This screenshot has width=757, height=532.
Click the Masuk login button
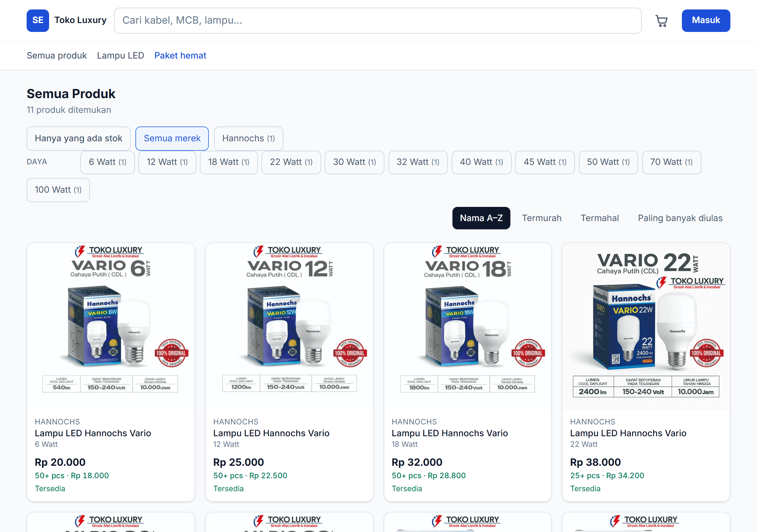706,20
